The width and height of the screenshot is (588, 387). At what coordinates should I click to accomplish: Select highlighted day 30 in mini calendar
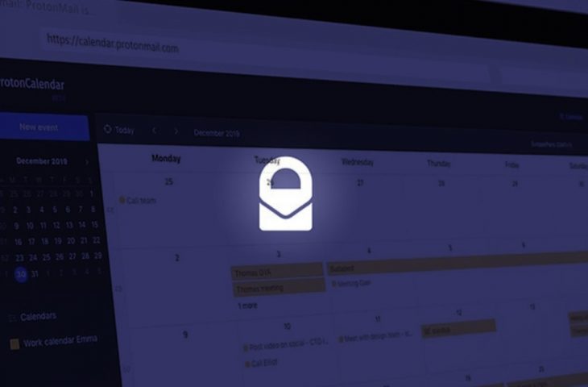point(22,274)
